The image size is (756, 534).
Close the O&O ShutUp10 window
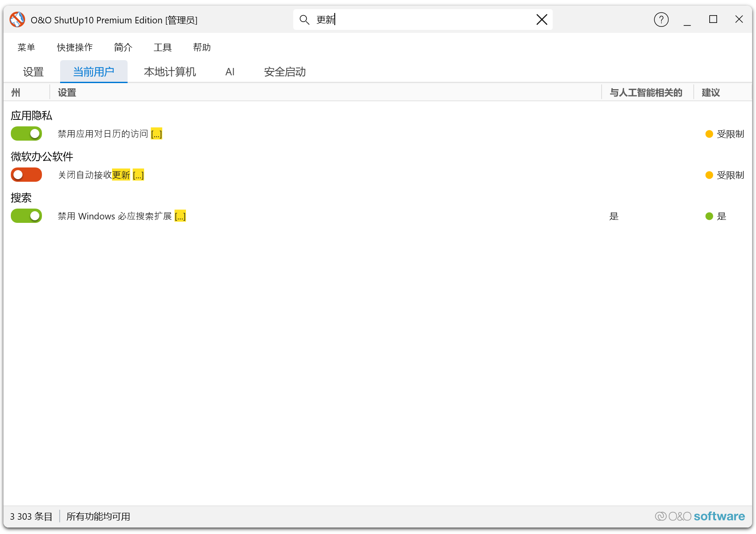click(739, 19)
